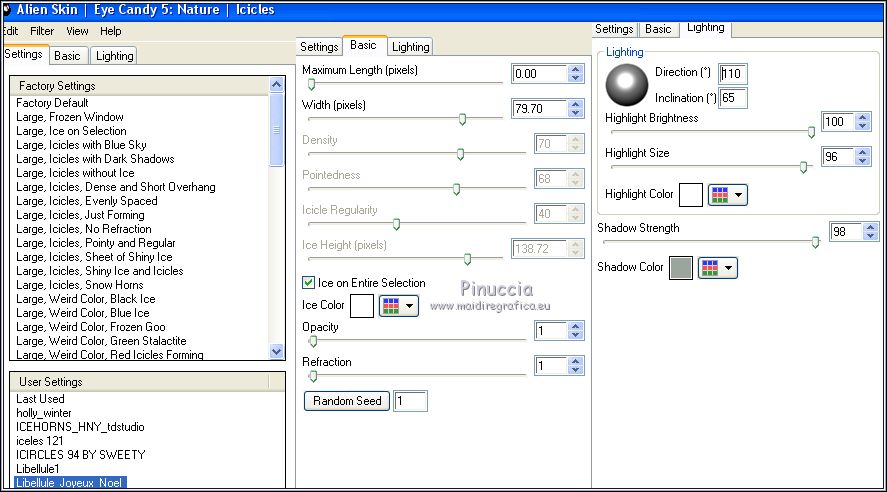Click the Opacity slider handle
887x492 pixels.
click(313, 341)
